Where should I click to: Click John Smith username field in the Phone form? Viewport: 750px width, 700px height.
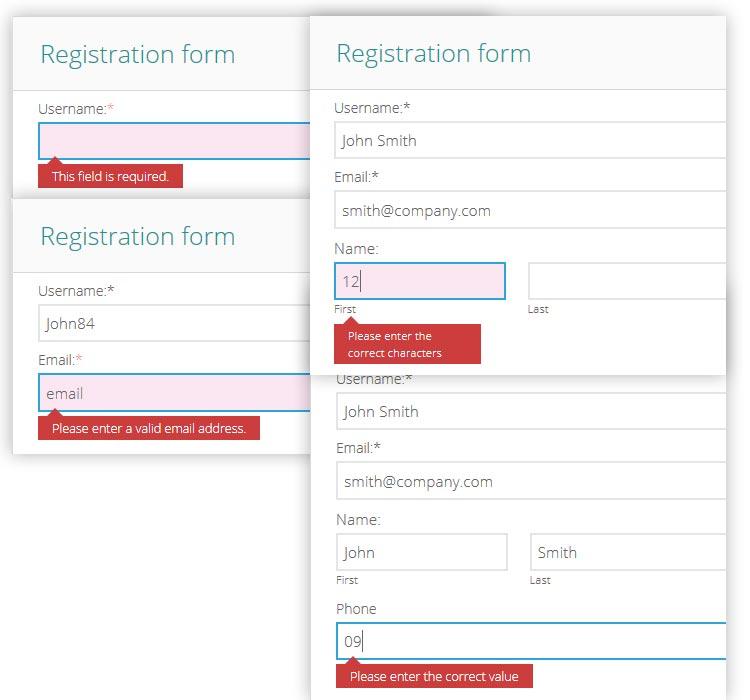pyautogui.click(x=532, y=411)
